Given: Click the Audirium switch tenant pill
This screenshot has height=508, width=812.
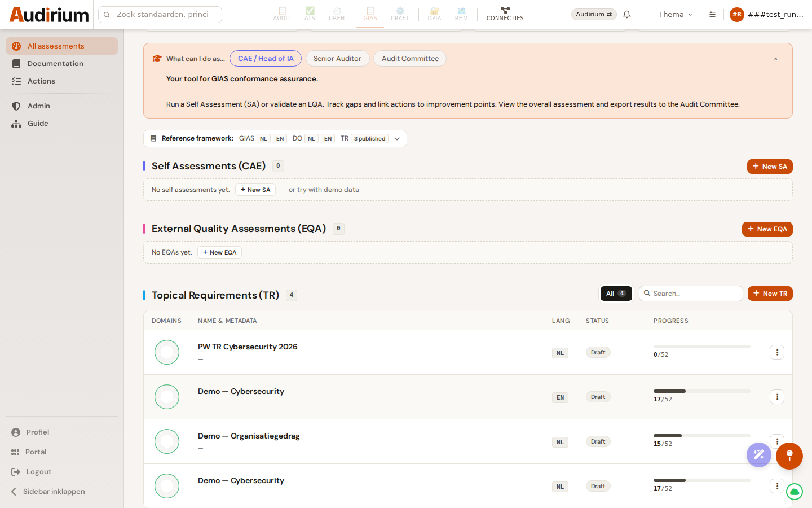Looking at the screenshot, I should pyautogui.click(x=594, y=14).
